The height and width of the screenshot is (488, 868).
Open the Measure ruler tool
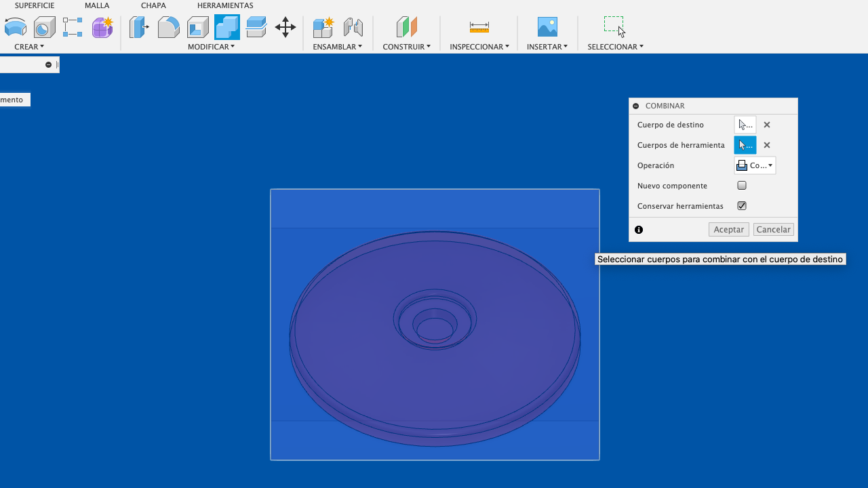point(479,28)
